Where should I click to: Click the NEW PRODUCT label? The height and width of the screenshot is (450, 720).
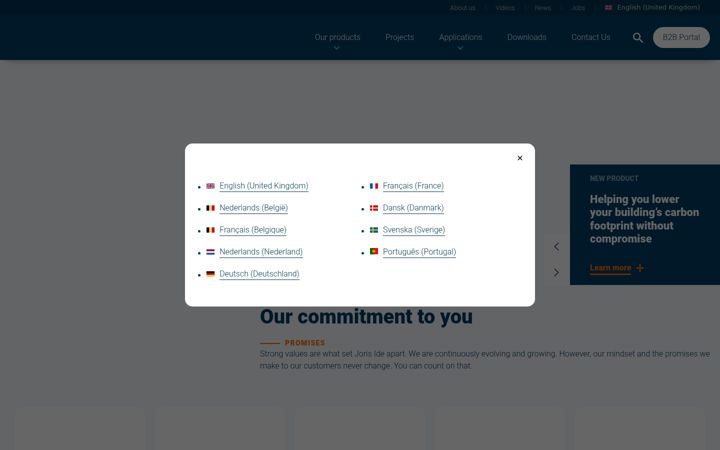614,178
